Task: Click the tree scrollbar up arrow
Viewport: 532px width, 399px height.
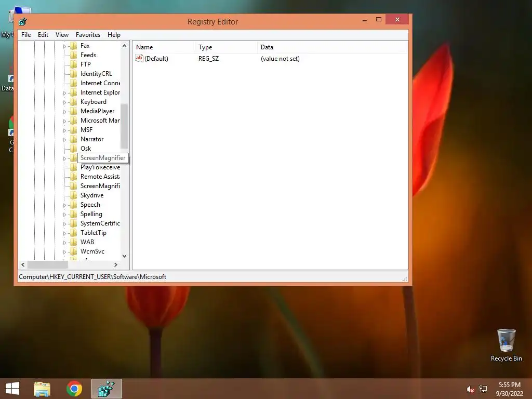Action: (125, 46)
